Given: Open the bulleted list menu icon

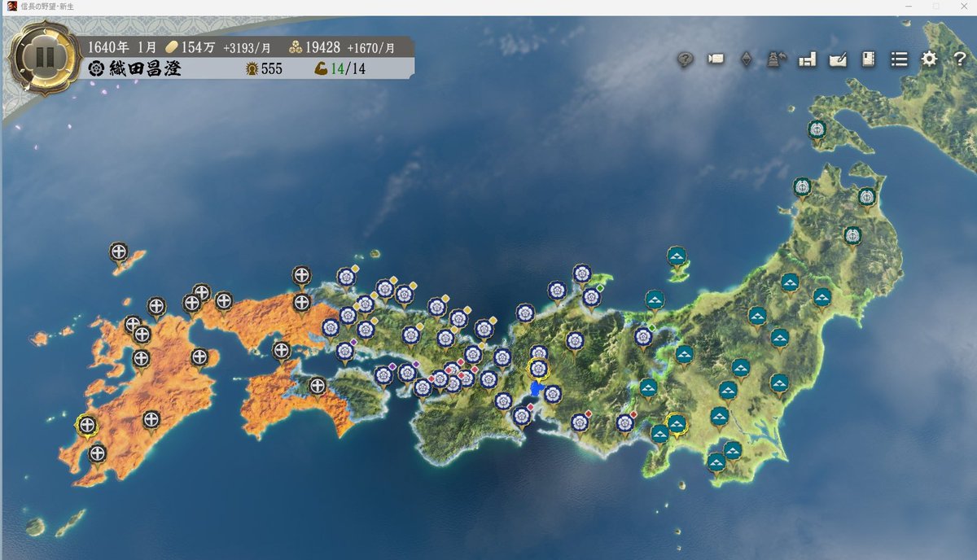Looking at the screenshot, I should coord(899,59).
